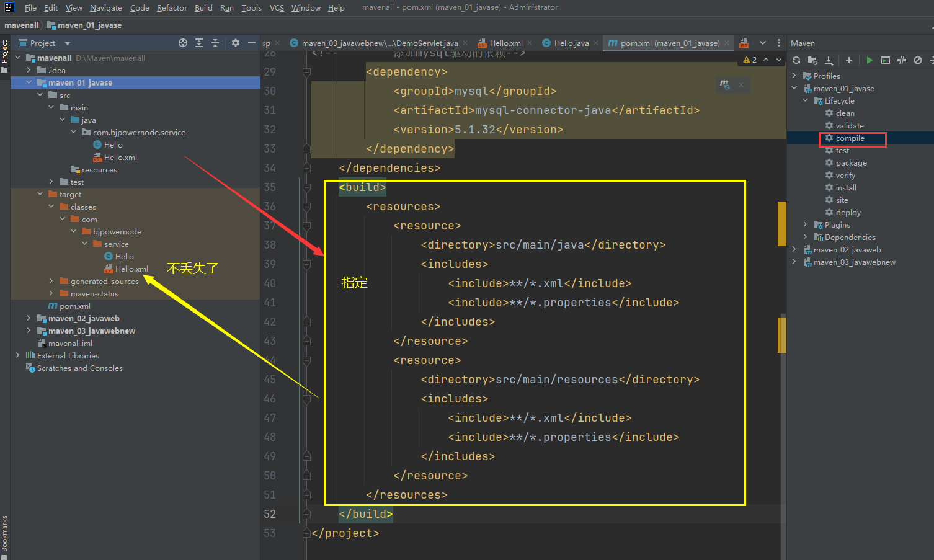Toggle Skip Tests mode in Maven
The height and width of the screenshot is (560, 934).
918,60
